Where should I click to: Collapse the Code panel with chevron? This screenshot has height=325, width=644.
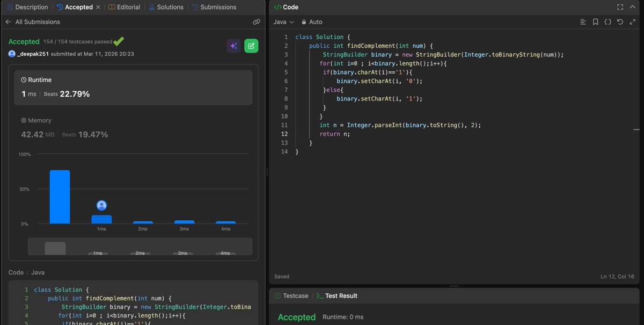634,7
